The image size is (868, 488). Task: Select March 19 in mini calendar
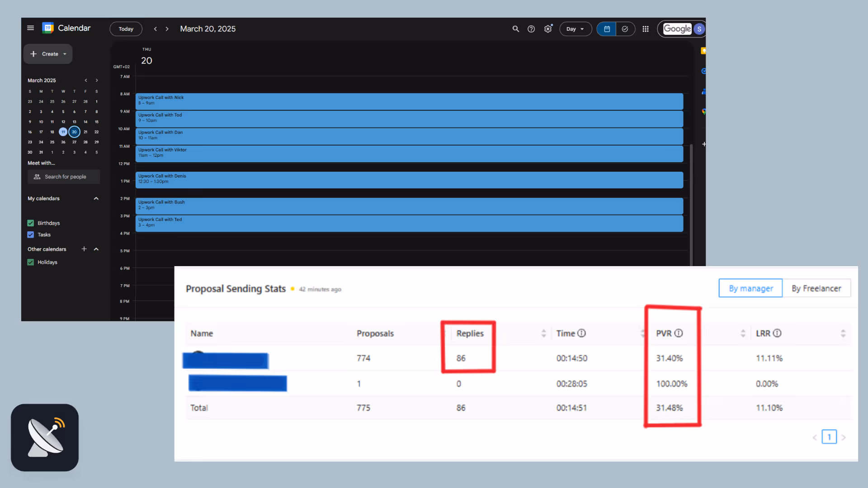[x=63, y=132]
